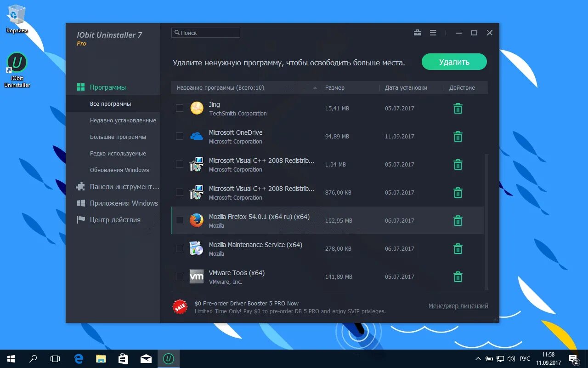
Task: Click the trash icon for Jing
Action: click(x=458, y=109)
